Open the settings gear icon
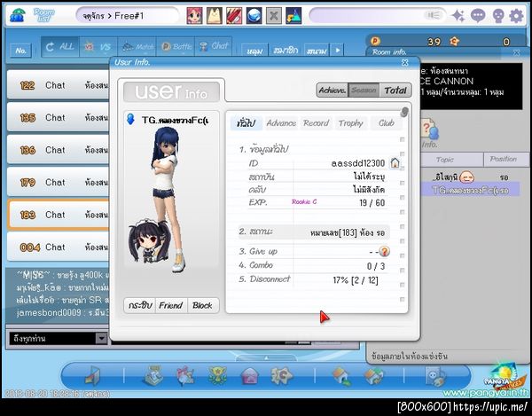This screenshot has height=416, width=532. click(516, 16)
